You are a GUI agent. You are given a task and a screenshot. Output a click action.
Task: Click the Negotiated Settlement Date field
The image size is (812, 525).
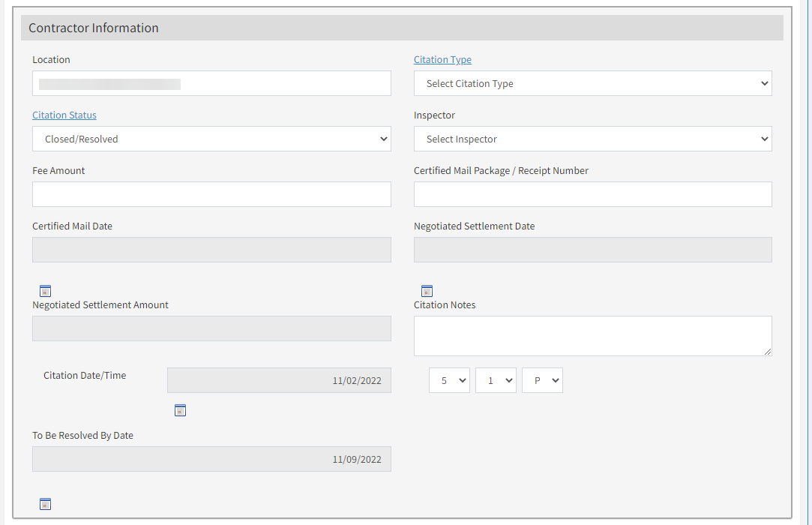pos(592,250)
